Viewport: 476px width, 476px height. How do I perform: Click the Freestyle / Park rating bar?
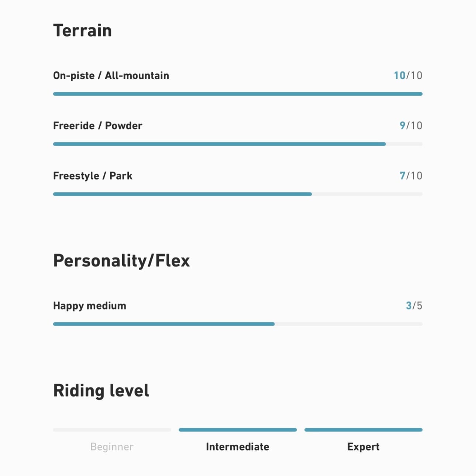238,194
